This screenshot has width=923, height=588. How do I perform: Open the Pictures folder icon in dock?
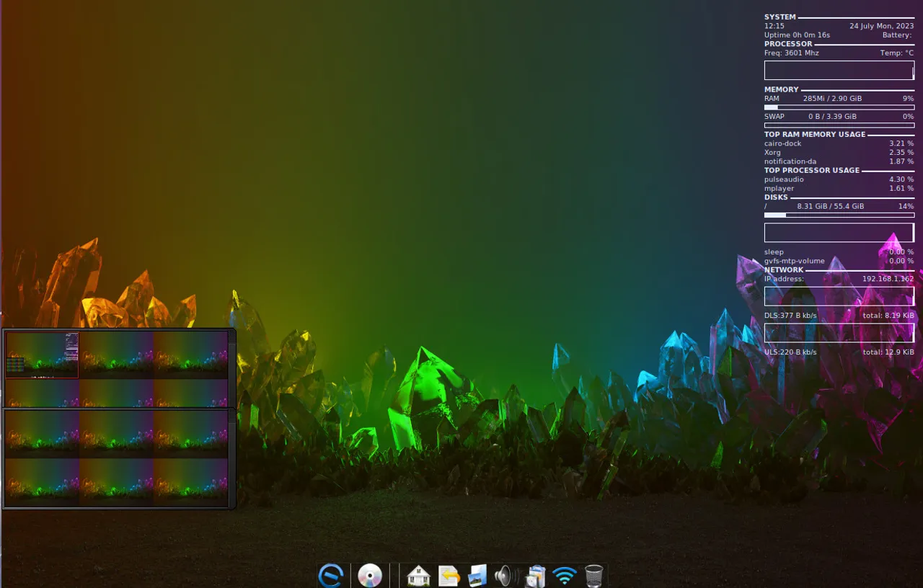tap(477, 576)
